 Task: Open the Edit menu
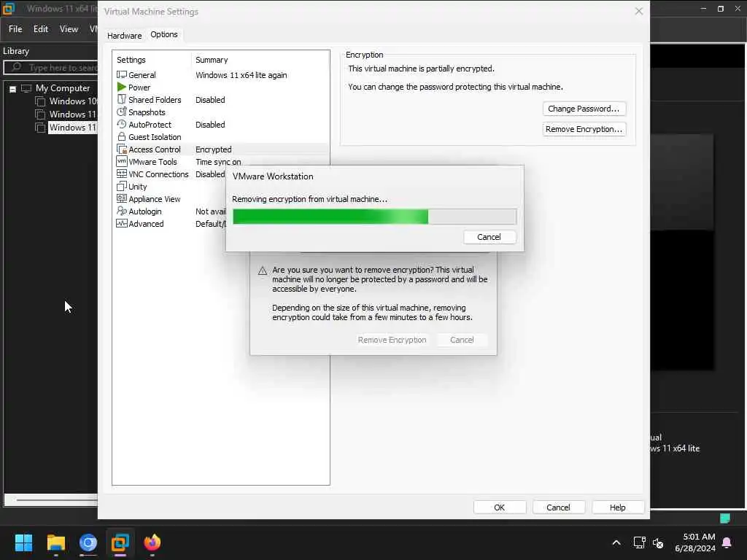(x=41, y=29)
